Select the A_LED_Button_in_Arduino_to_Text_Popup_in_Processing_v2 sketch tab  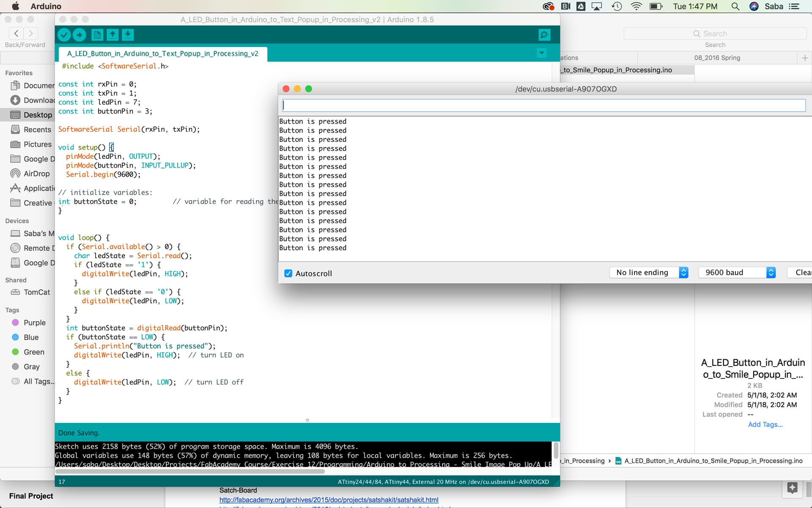pyautogui.click(x=163, y=54)
